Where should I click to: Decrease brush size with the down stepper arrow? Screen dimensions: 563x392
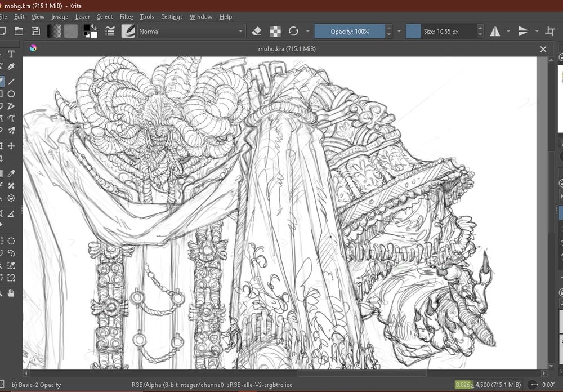click(480, 35)
